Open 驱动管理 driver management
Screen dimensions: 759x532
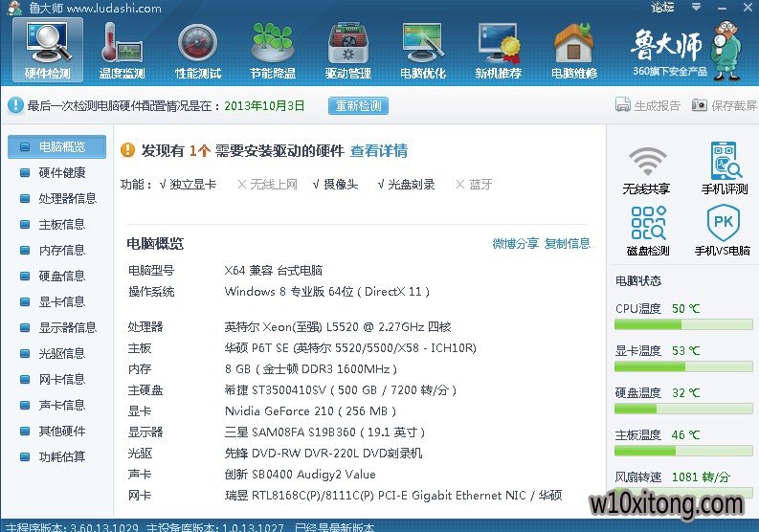(348, 51)
